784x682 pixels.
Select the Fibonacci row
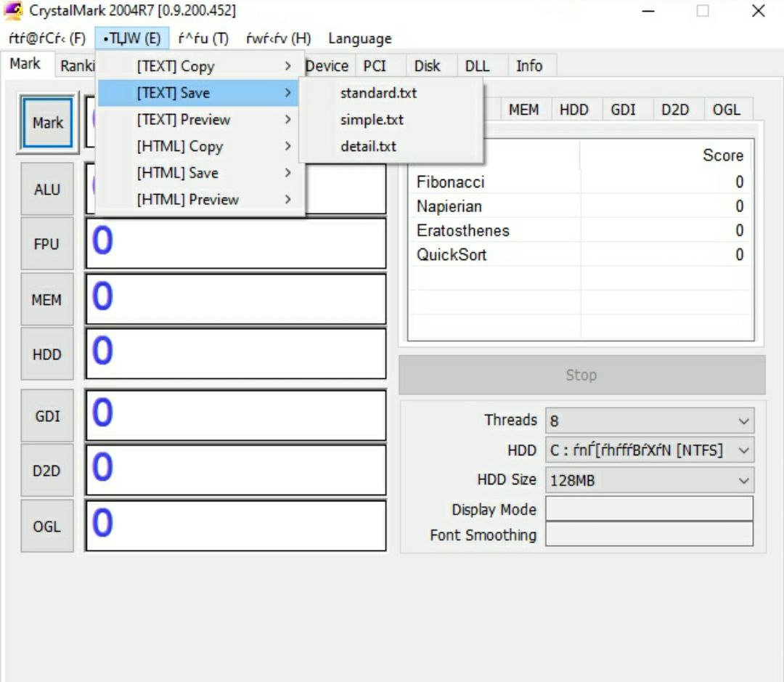coord(581,182)
